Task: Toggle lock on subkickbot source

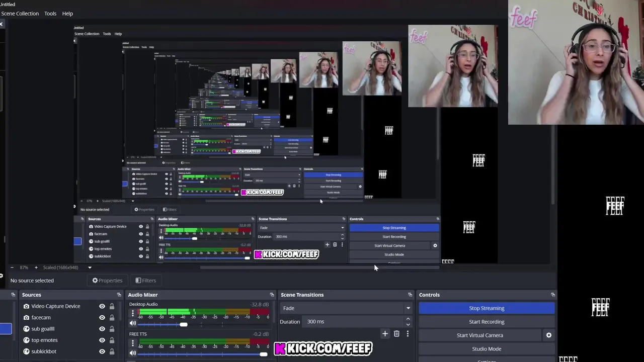Action: (x=112, y=351)
